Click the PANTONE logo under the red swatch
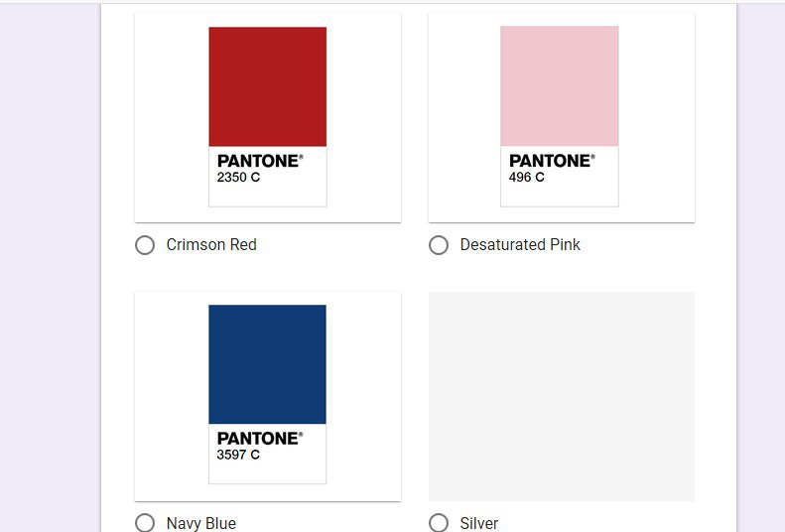 point(260,161)
